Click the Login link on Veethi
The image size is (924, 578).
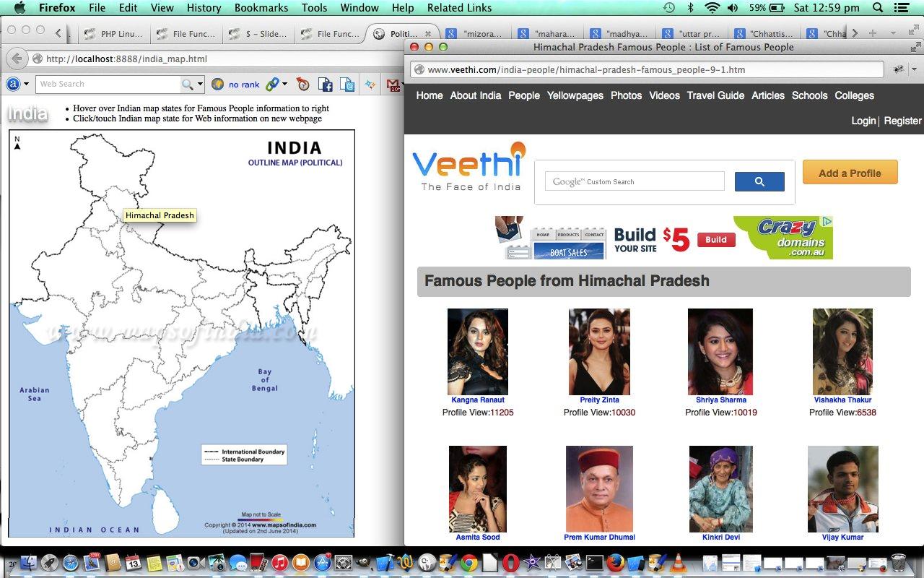[863, 121]
